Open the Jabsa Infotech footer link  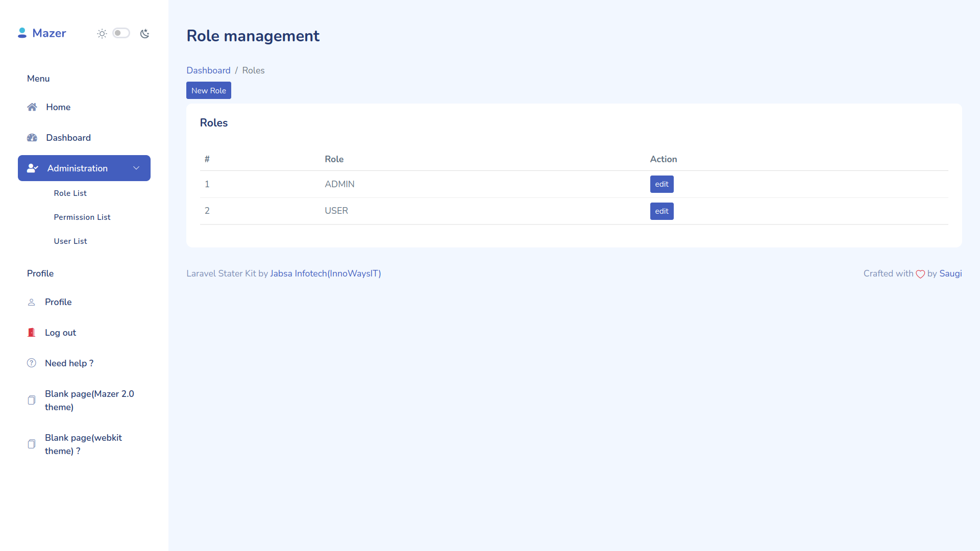pyautogui.click(x=325, y=273)
